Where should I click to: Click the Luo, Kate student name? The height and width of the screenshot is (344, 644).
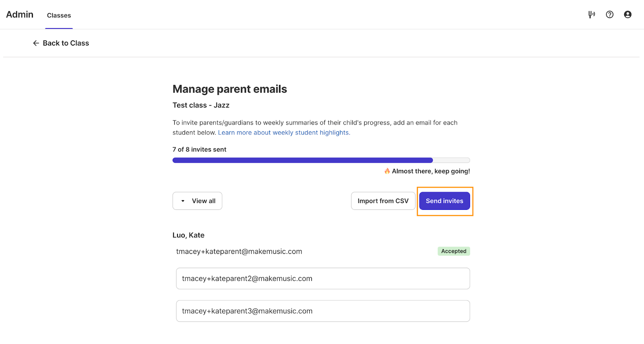(188, 235)
